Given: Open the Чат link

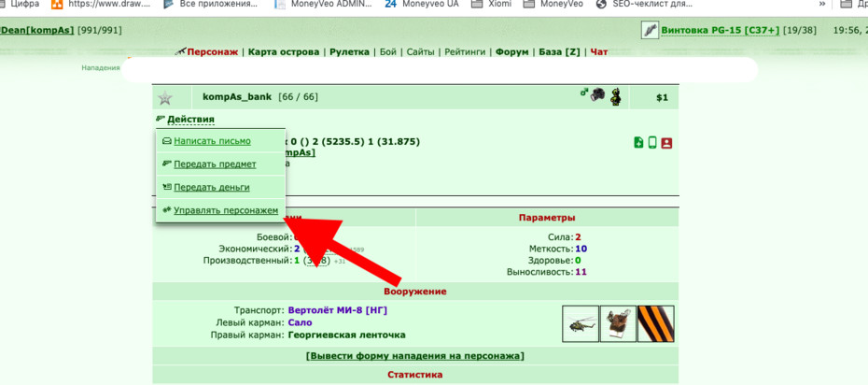Looking at the screenshot, I should pyautogui.click(x=598, y=52).
